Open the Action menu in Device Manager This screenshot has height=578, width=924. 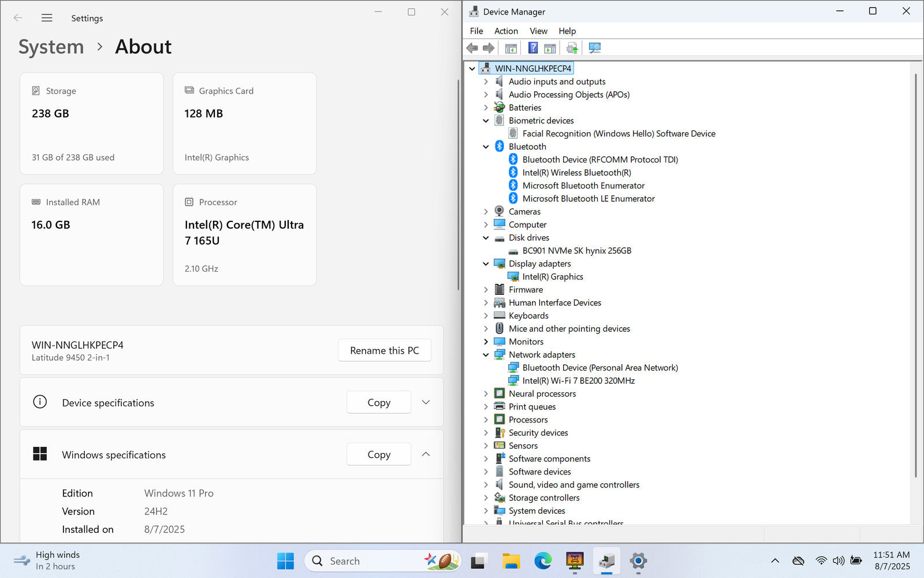coord(506,31)
